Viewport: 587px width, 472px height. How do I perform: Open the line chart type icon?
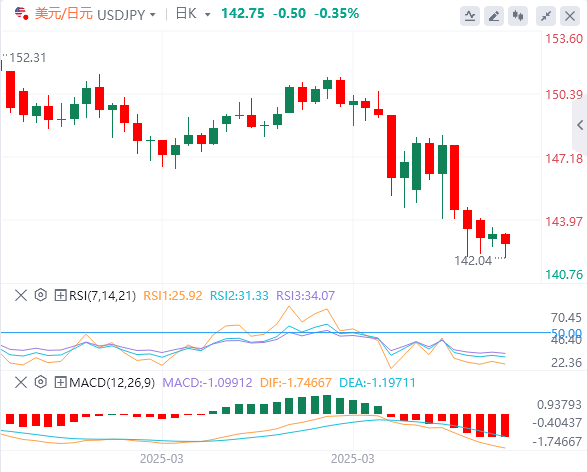pyautogui.click(x=470, y=16)
